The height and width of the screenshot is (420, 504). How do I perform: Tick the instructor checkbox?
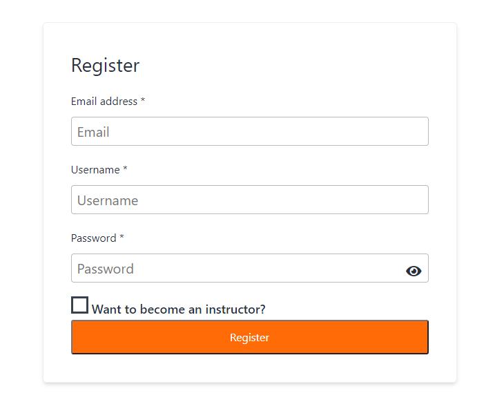80,305
